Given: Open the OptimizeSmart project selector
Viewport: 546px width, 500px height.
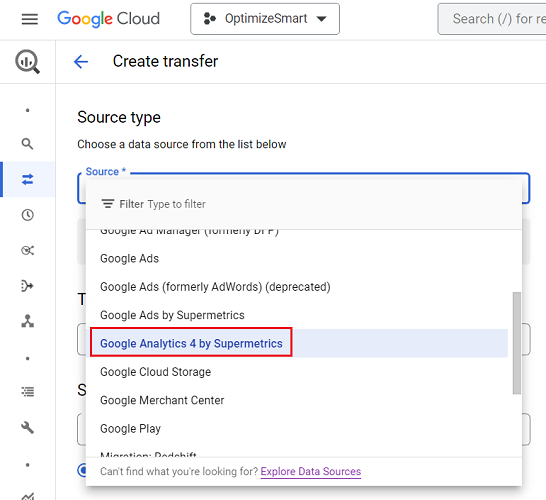Looking at the screenshot, I should pyautogui.click(x=265, y=19).
